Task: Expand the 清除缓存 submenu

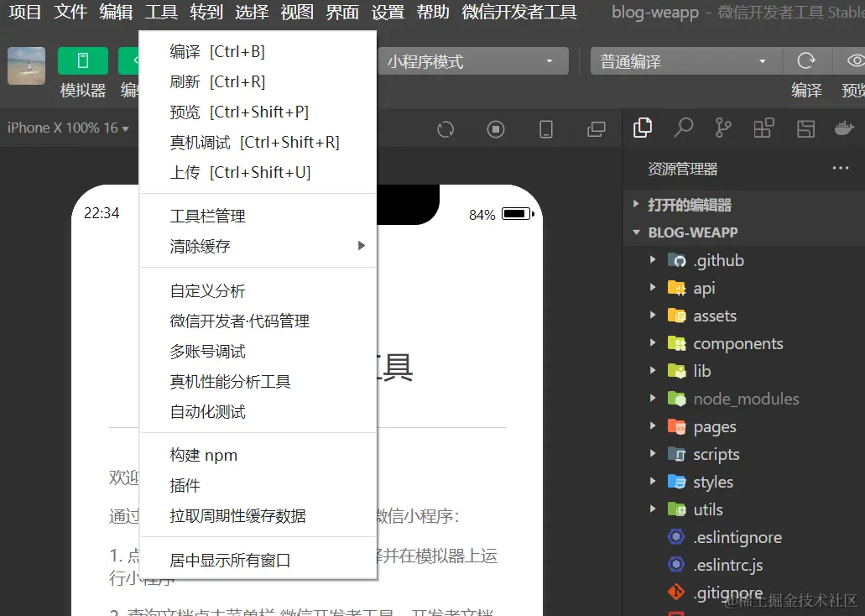Action: coord(258,246)
